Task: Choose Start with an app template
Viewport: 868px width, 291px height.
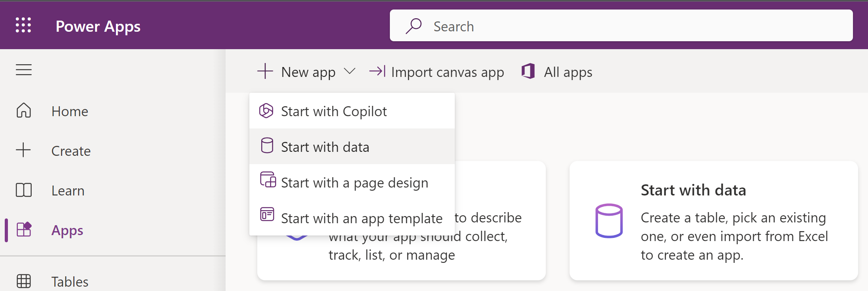Action: pos(361,218)
